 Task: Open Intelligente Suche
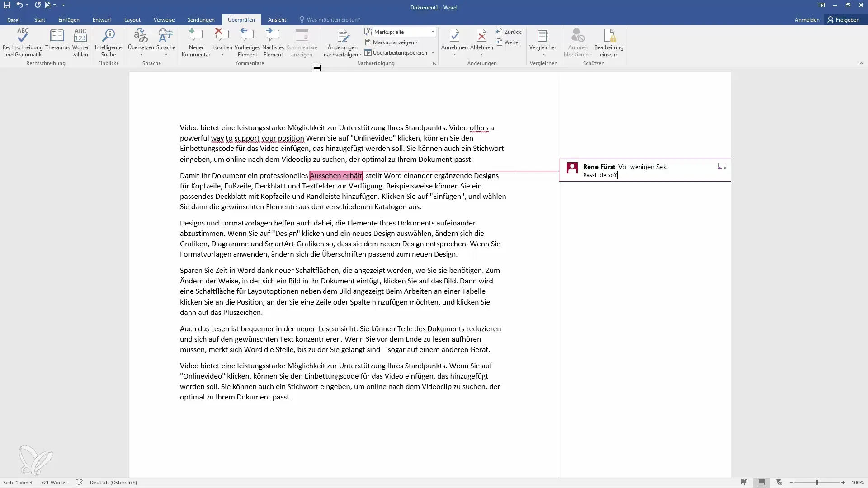coord(108,42)
